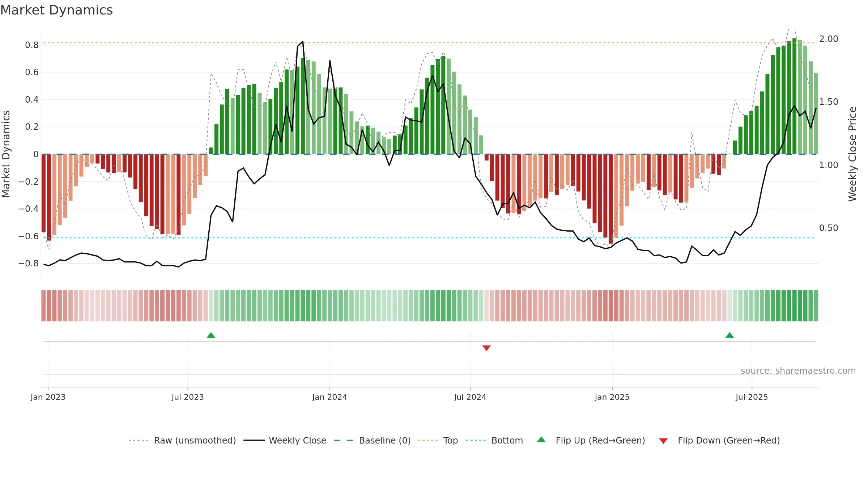This screenshot has height=488, width=868.
Task: Click the Jan 2024 axis label
Action: point(330,397)
